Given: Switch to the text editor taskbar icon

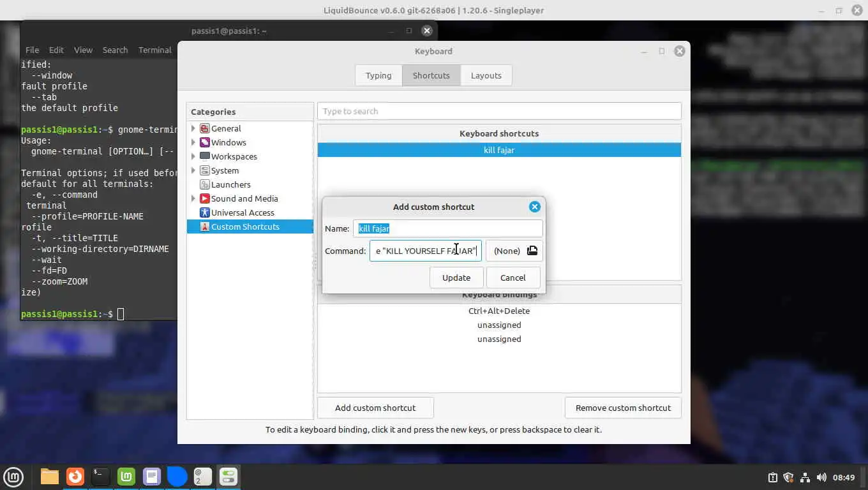Looking at the screenshot, I should (x=152, y=477).
